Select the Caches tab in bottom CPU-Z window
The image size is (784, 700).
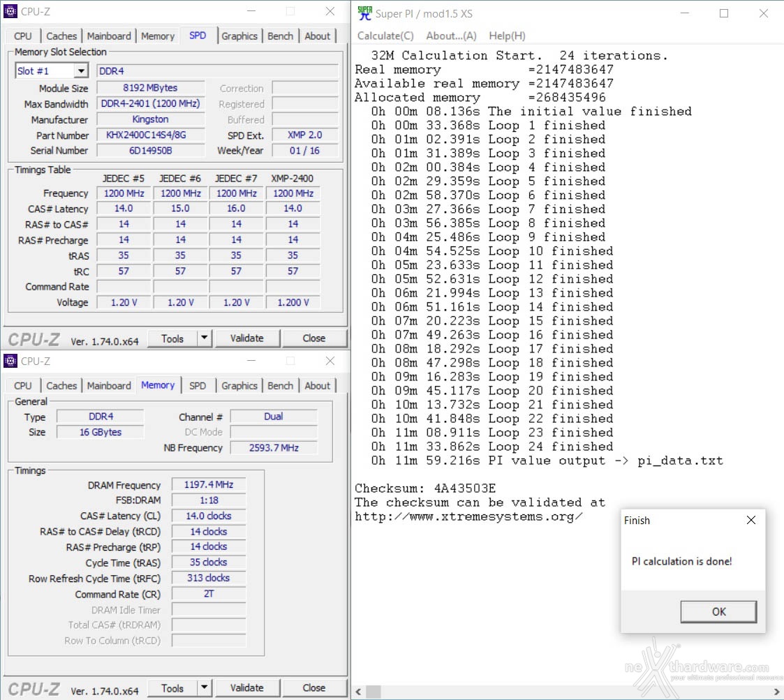coord(61,385)
